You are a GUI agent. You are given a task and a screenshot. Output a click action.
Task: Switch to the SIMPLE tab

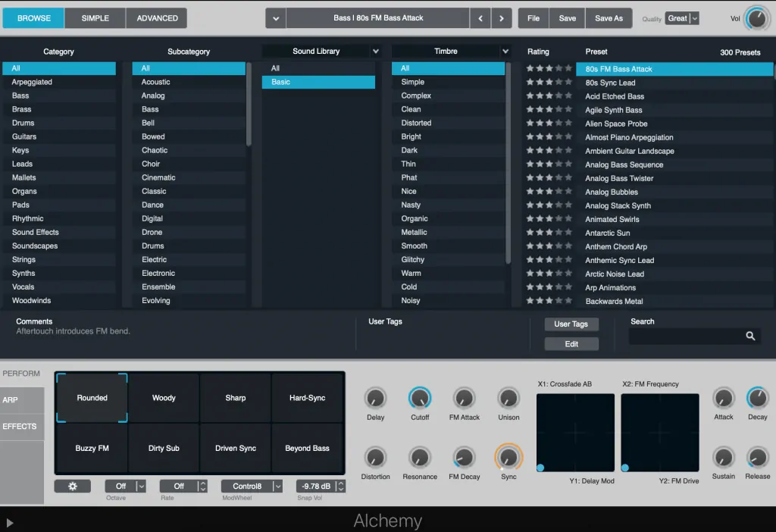click(x=95, y=18)
